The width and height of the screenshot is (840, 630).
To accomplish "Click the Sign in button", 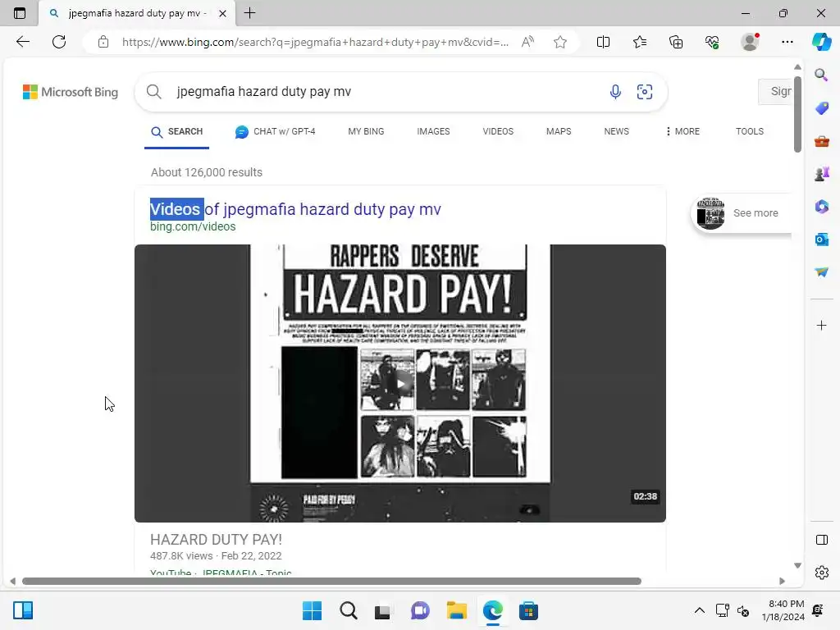I will [776, 92].
